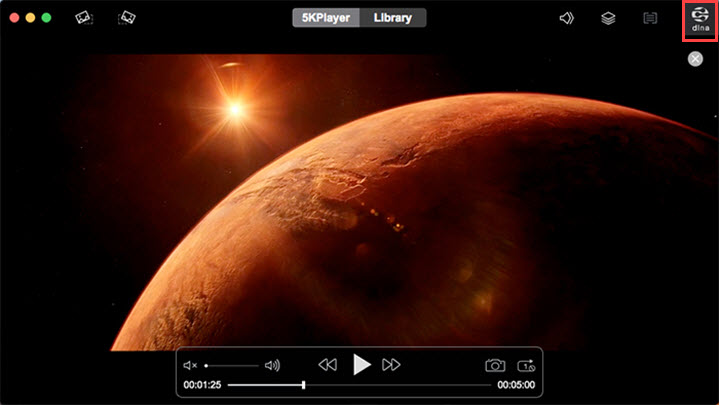Image resolution: width=720 pixels, height=405 pixels.
Task: Click the DLNA streaming icon
Action: (x=700, y=20)
